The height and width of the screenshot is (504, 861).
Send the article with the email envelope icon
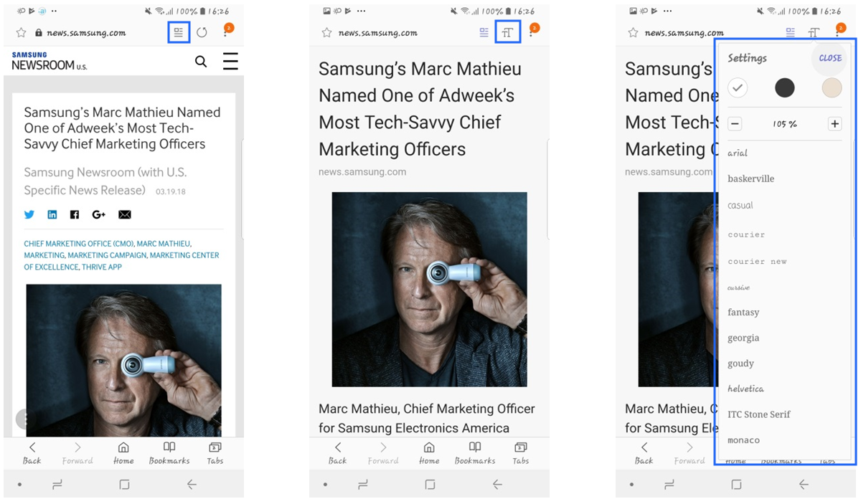point(125,214)
